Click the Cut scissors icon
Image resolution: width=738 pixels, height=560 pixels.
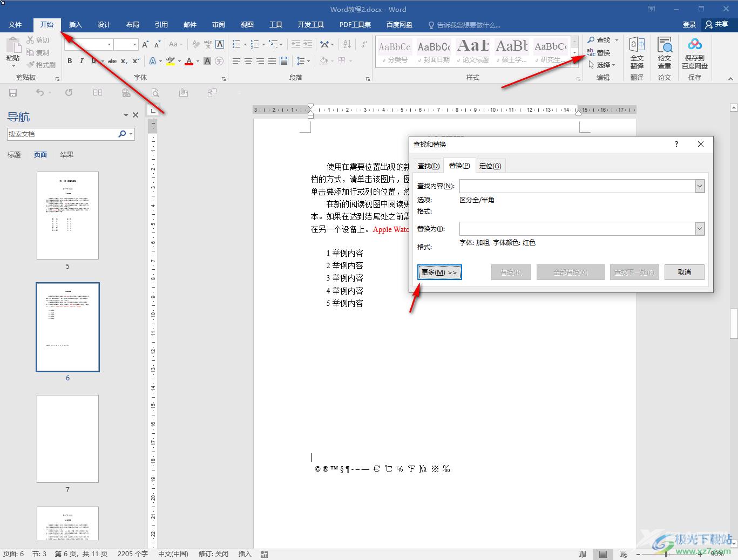click(x=30, y=40)
